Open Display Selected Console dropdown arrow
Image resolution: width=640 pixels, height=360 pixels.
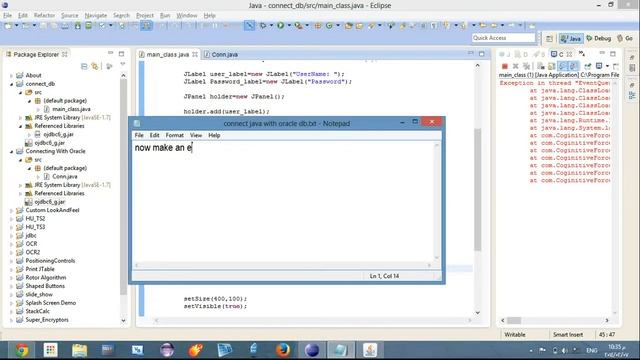[607, 66]
